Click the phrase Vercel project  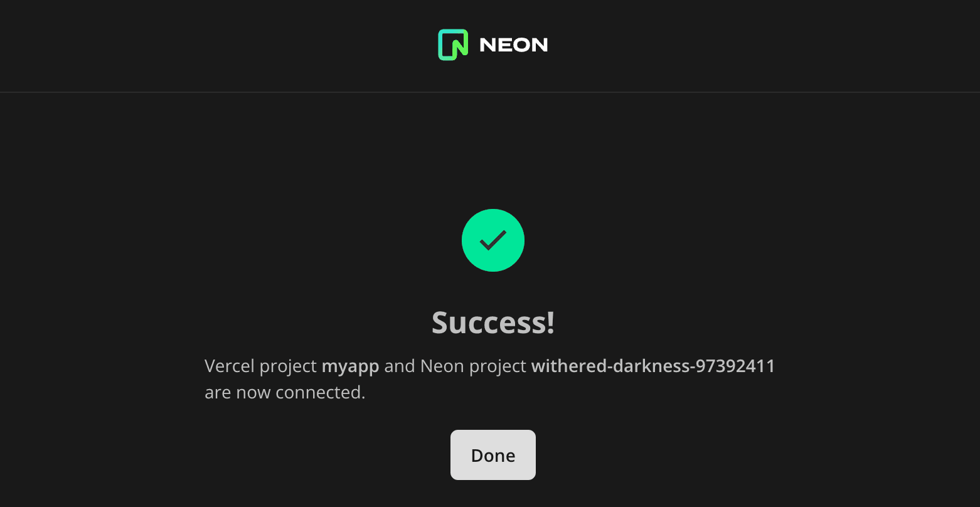(260, 365)
